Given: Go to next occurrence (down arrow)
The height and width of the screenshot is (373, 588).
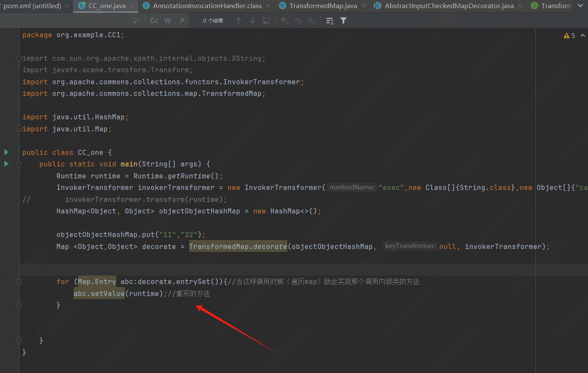Looking at the screenshot, I should 253,21.
